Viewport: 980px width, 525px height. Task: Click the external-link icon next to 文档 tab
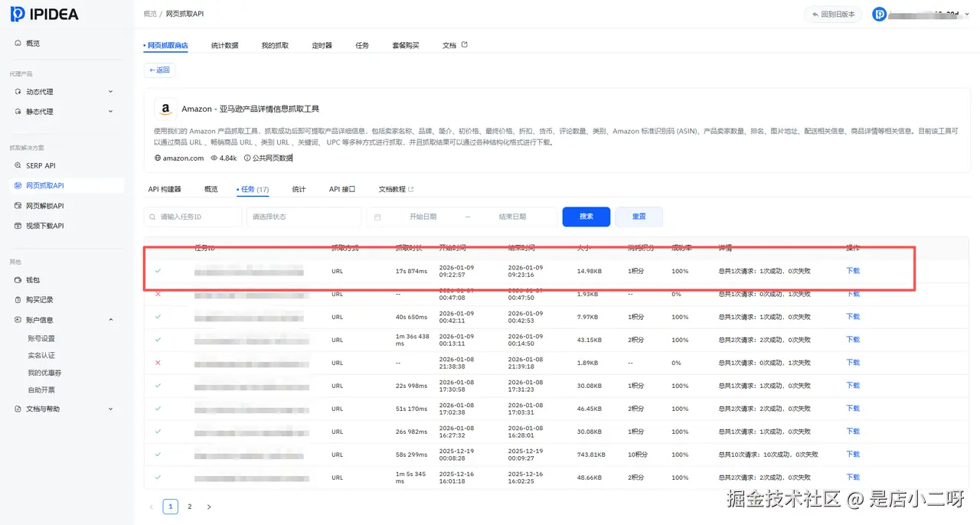465,44
